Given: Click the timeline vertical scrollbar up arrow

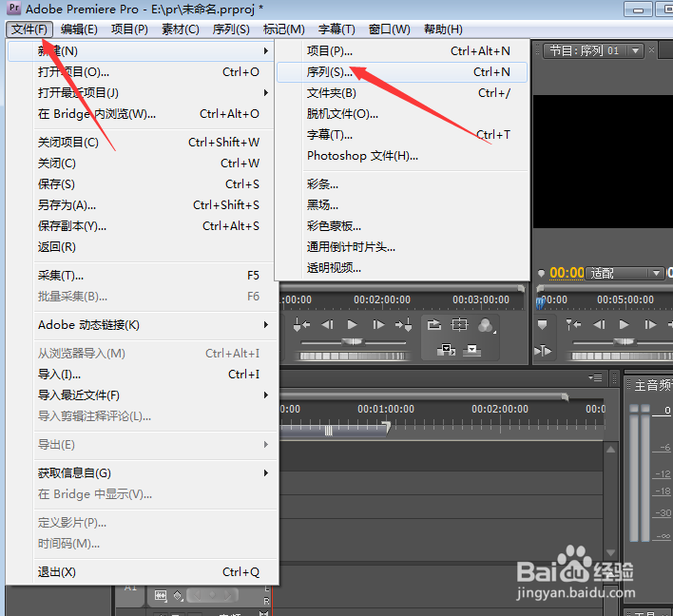Looking at the screenshot, I should [x=611, y=450].
